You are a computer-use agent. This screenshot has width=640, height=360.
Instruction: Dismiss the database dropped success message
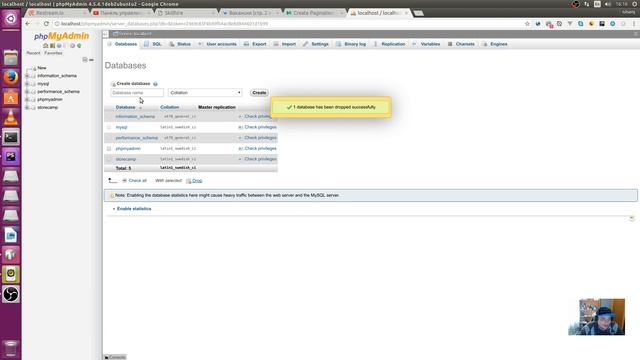pyautogui.click(x=331, y=107)
